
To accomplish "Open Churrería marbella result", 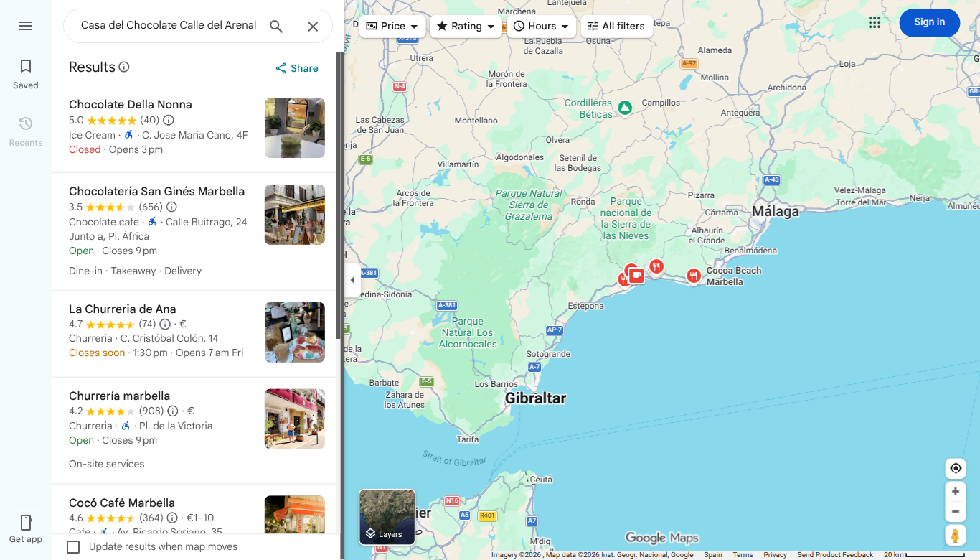I will click(x=194, y=431).
